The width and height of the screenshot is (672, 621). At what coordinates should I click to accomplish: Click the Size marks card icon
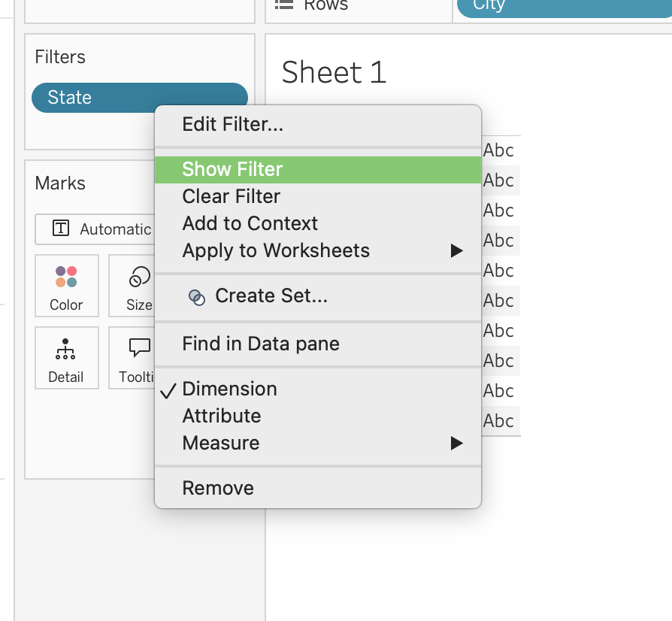[140, 277]
